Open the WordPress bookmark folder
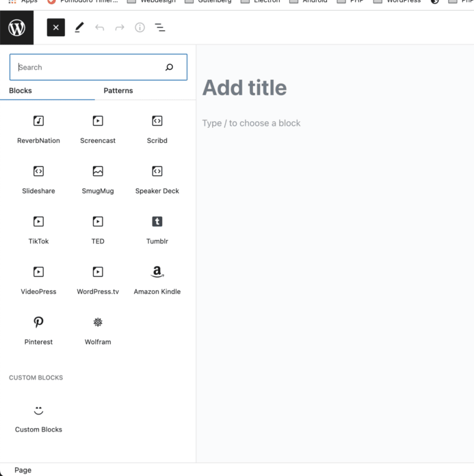This screenshot has width=474, height=476. (397, 2)
